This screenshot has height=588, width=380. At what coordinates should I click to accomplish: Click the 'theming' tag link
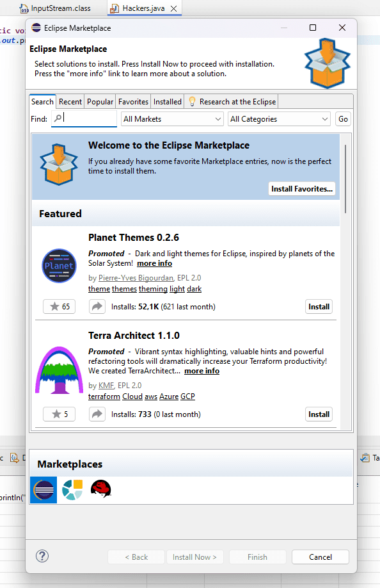(153, 289)
